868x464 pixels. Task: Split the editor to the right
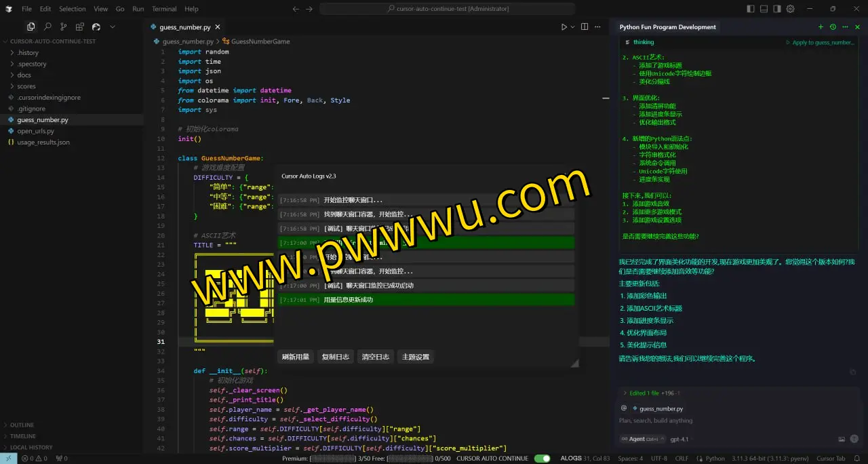coord(585,27)
